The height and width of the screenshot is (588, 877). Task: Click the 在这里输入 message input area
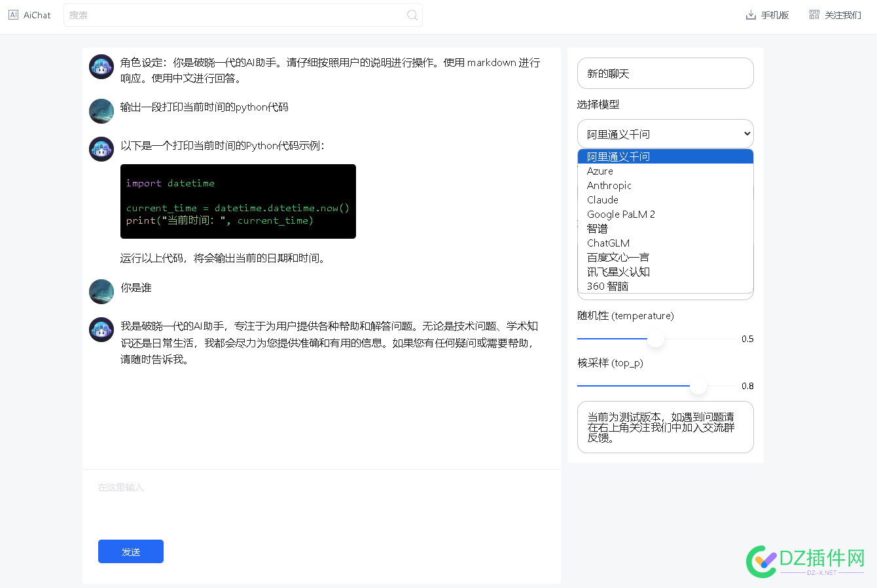coord(321,504)
